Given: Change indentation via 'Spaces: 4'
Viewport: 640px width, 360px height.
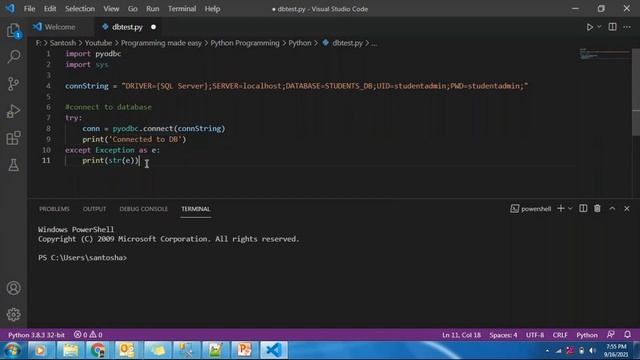Looking at the screenshot, I should (x=503, y=335).
